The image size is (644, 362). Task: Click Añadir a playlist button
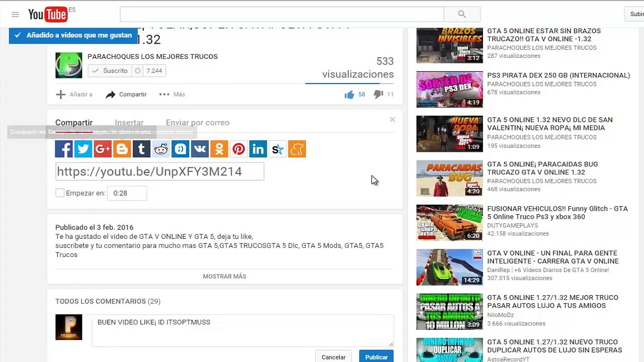click(74, 95)
